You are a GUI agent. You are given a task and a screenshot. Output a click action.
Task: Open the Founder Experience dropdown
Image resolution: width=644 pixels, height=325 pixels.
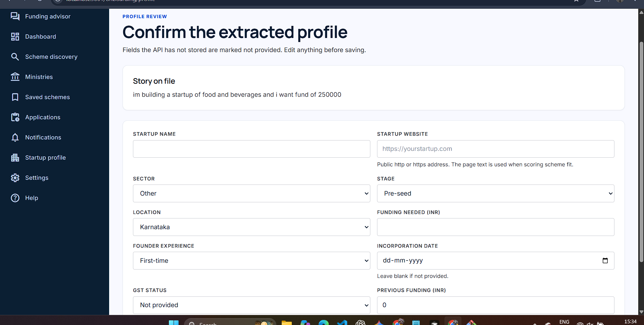pyautogui.click(x=251, y=261)
